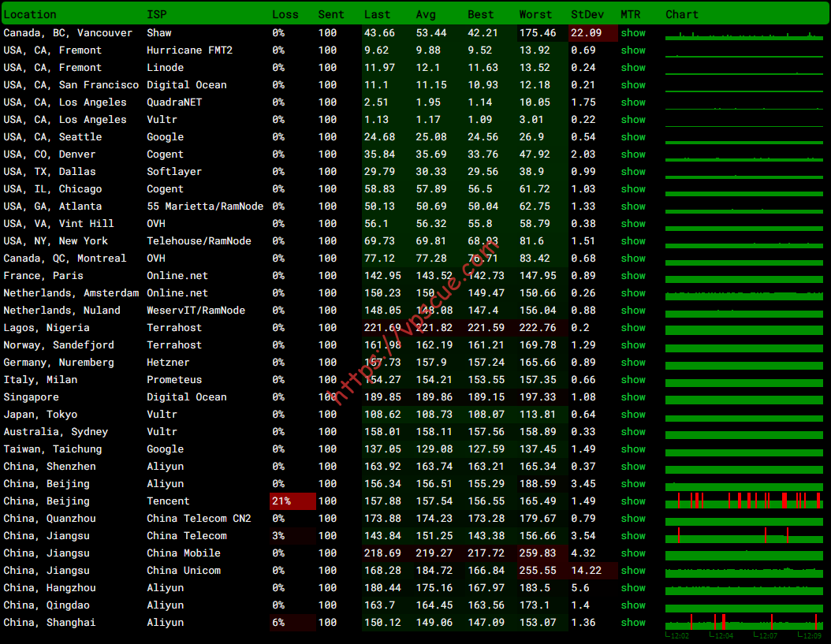Select the MTR column header
The image size is (831, 644).
pos(631,15)
